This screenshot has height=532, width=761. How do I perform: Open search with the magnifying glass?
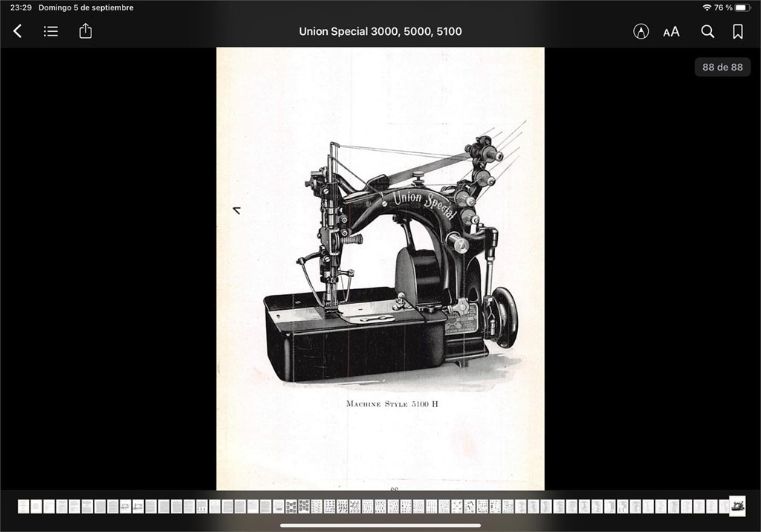pos(707,31)
